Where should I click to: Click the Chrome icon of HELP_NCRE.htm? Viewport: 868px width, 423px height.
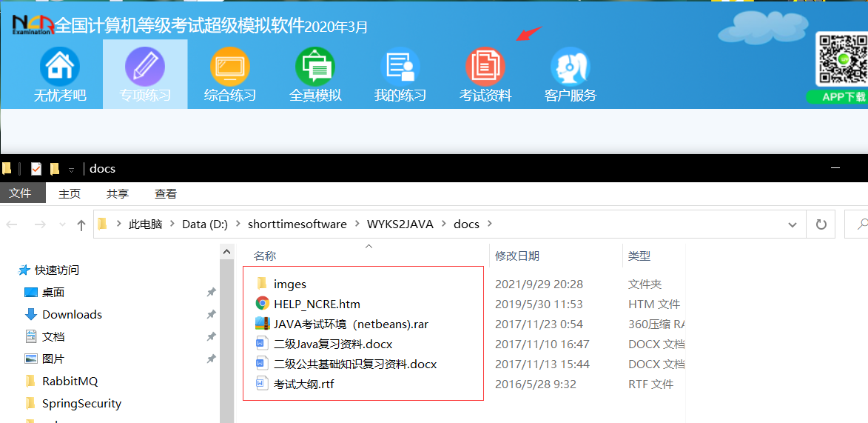click(x=262, y=304)
